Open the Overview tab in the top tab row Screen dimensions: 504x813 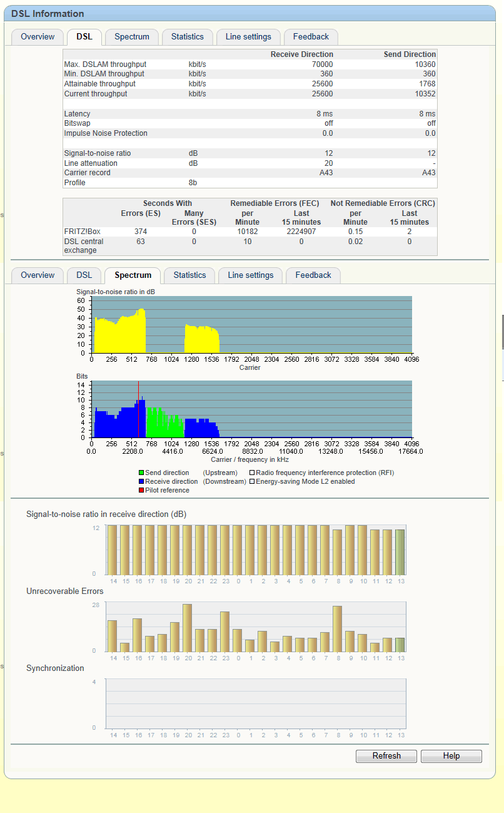click(38, 37)
